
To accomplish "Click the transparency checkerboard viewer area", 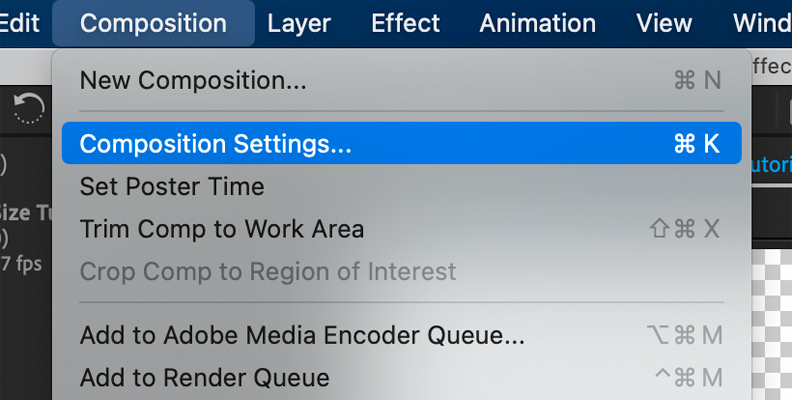I will 772,323.
